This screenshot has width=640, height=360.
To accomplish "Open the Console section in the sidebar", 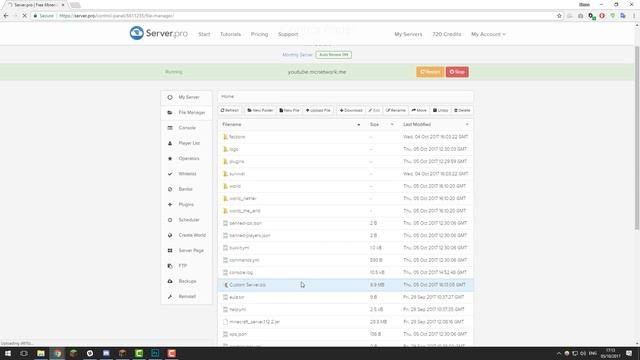I will (x=187, y=128).
